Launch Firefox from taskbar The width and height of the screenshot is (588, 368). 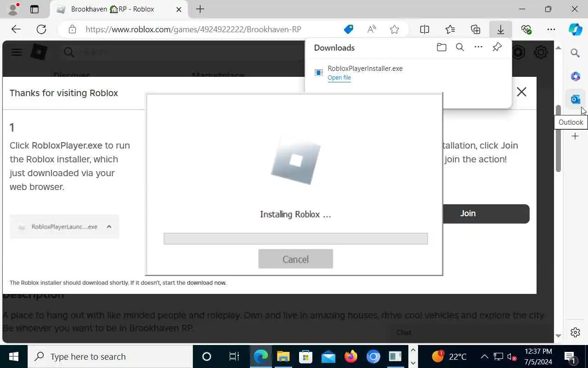coord(351,356)
